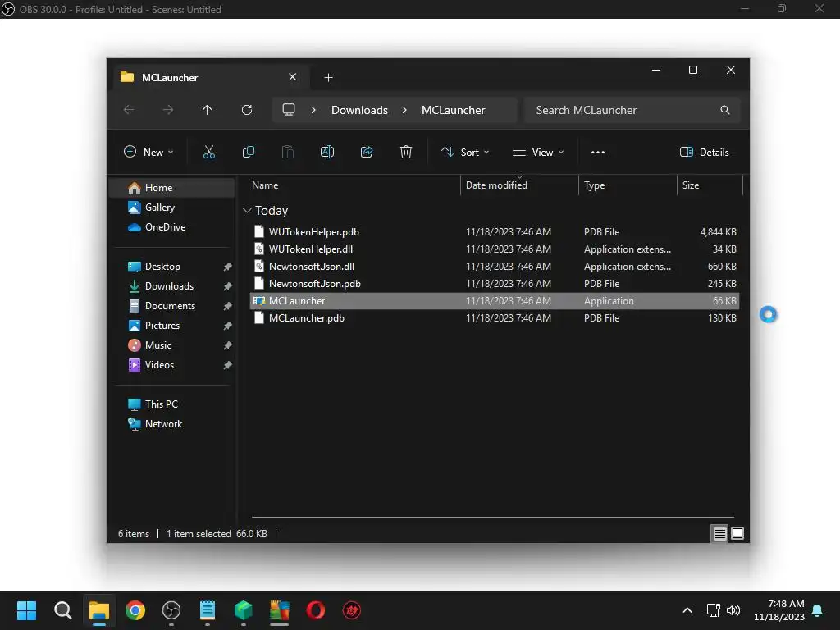Expand chevron before Downloads in address bar
The image size is (840, 630).
click(313, 110)
